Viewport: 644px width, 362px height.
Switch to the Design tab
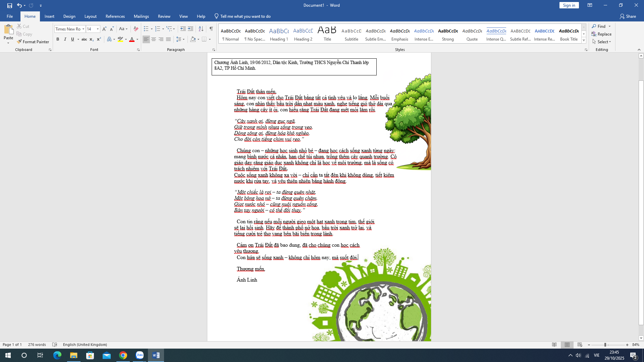[69, 16]
